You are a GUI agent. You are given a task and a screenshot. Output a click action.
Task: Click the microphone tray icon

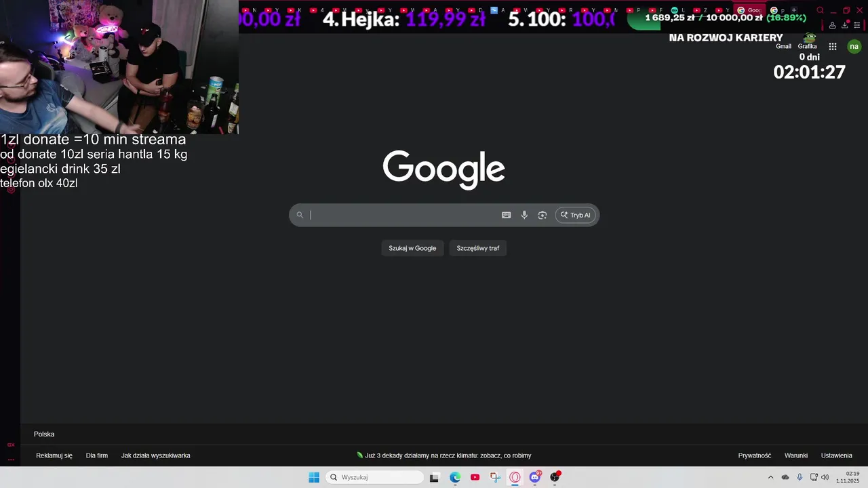(800, 477)
